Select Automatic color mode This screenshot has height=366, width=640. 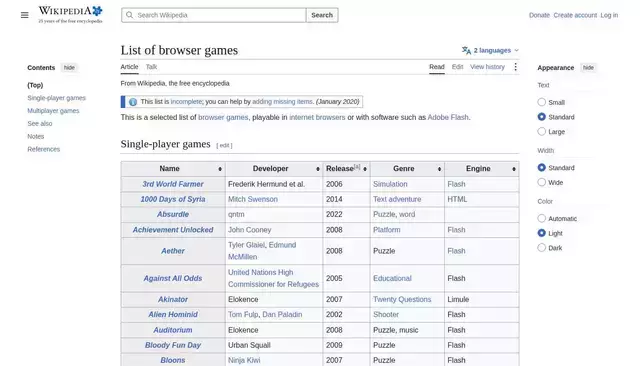[x=542, y=218]
